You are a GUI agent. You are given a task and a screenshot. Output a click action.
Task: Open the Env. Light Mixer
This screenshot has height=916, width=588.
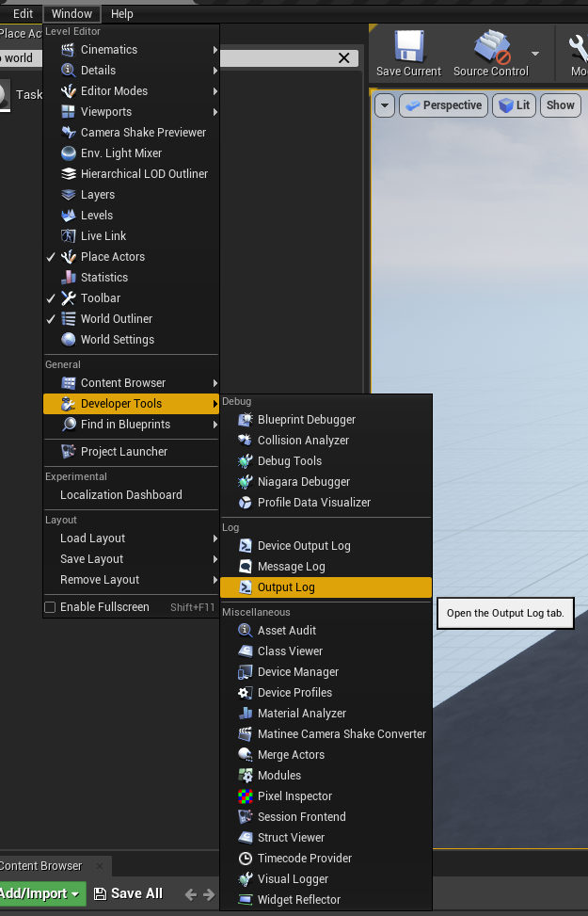(120, 153)
